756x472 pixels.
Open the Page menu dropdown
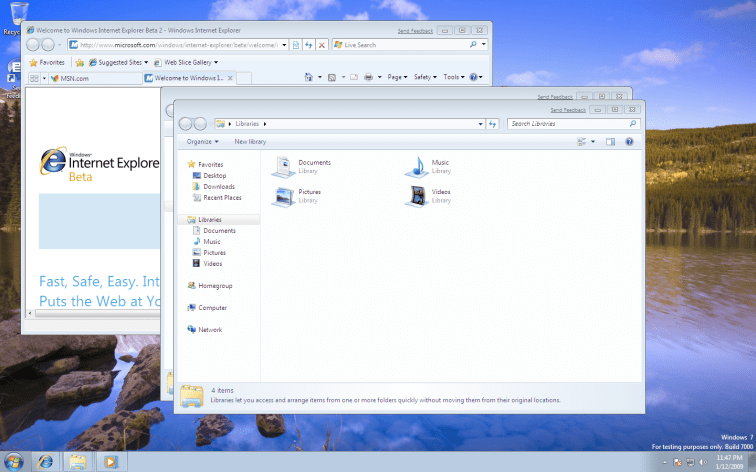397,77
